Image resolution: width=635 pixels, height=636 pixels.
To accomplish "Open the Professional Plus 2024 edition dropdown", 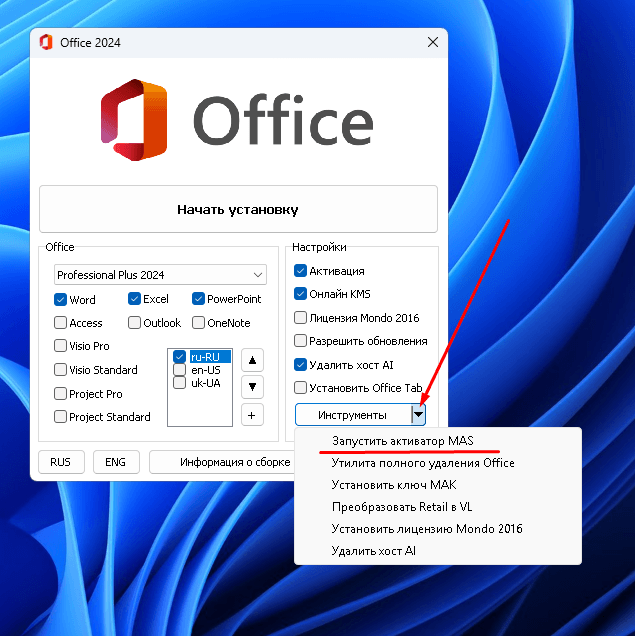I will pos(160,275).
